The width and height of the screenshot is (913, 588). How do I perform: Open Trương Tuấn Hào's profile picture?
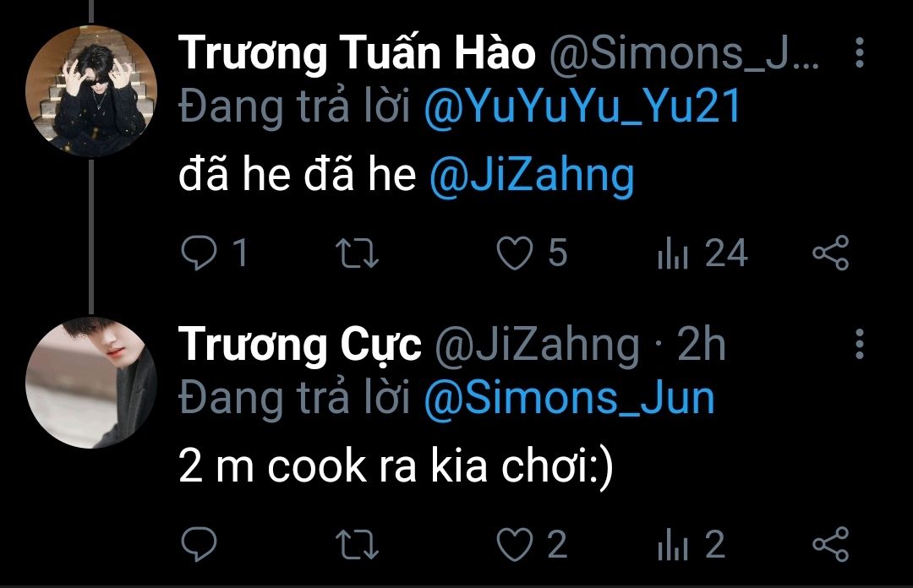point(91,91)
